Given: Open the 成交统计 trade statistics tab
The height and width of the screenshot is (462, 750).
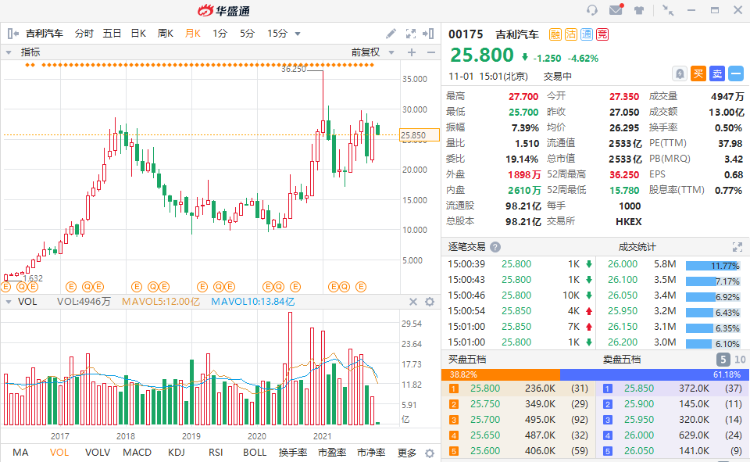Looking at the screenshot, I should [x=637, y=247].
